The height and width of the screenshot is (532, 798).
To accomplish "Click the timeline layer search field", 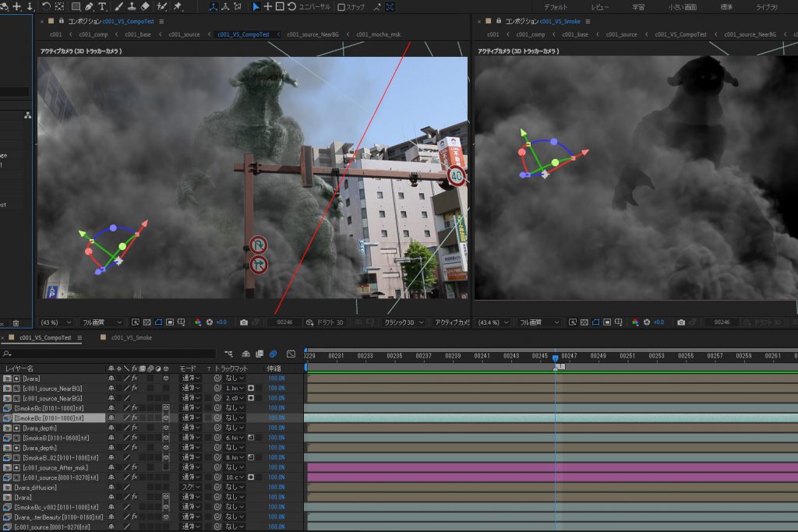I will [x=109, y=354].
